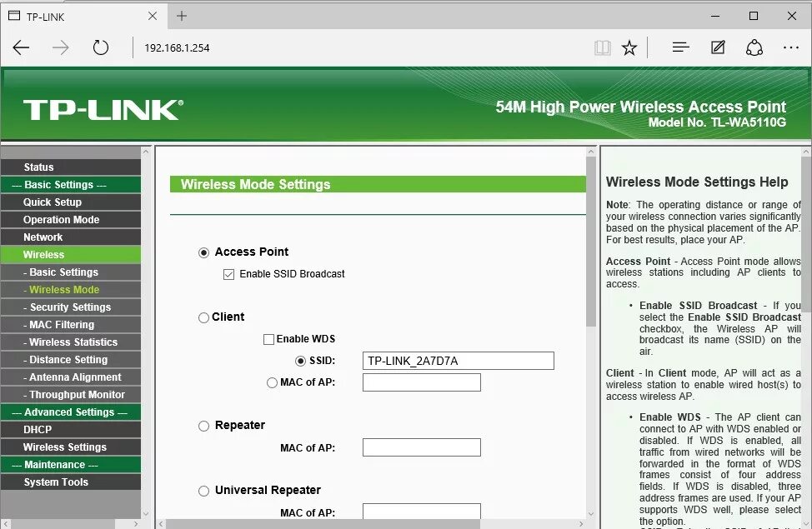The image size is (812, 529).
Task: Click main panel scroll down arrow
Action: coord(591,514)
